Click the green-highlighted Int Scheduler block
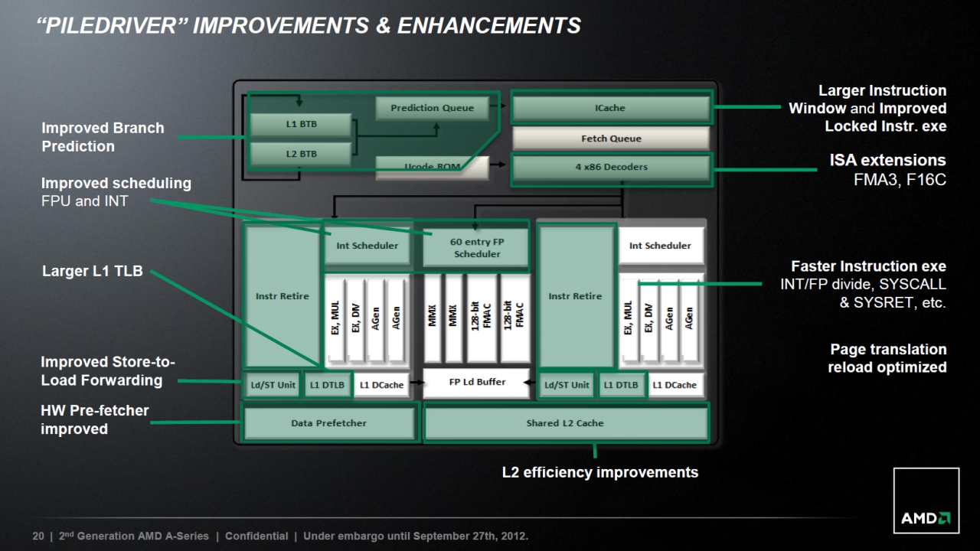The height and width of the screenshot is (551, 980). pos(367,246)
